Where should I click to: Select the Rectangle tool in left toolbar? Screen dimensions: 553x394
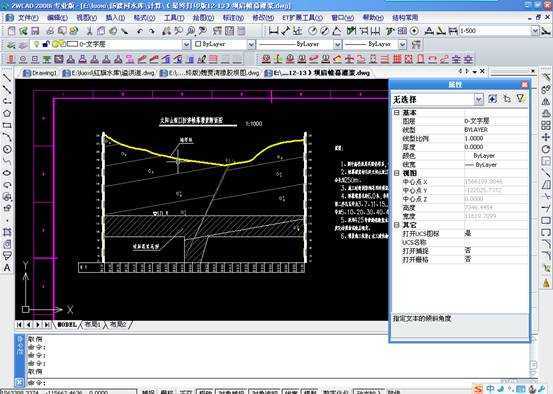point(7,125)
